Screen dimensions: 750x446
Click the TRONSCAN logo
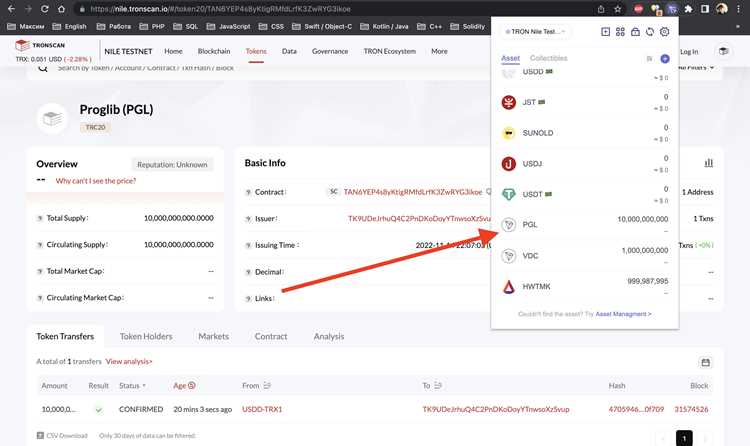click(40, 45)
